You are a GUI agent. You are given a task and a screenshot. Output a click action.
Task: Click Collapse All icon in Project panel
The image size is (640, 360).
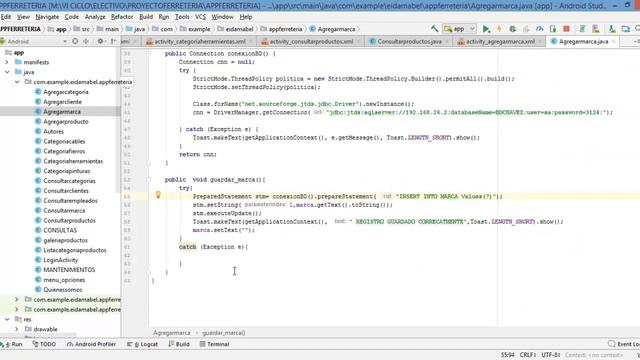pyautogui.click(x=86, y=41)
